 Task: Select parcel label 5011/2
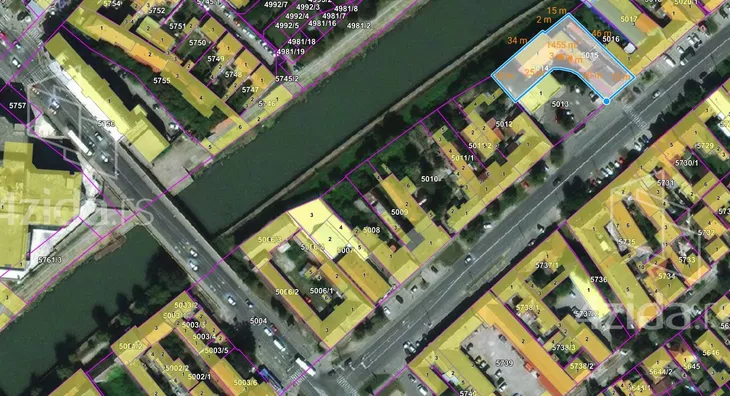point(480,146)
